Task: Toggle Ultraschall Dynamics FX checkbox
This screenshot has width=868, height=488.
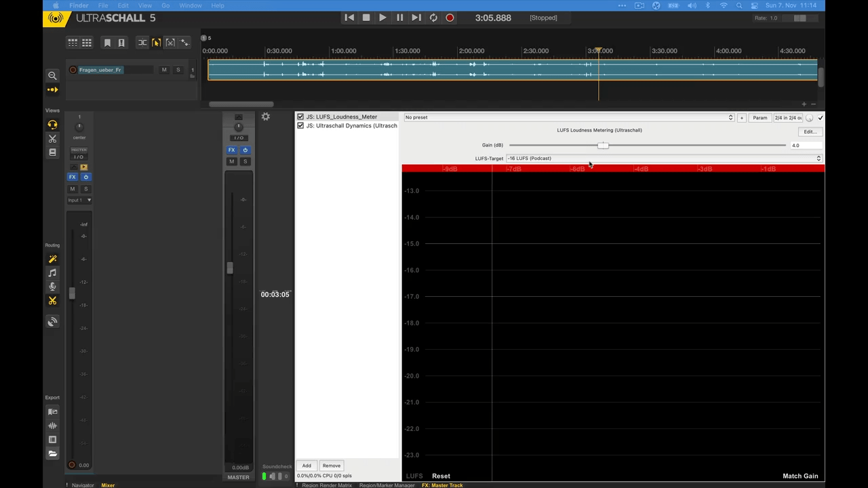Action: (300, 125)
